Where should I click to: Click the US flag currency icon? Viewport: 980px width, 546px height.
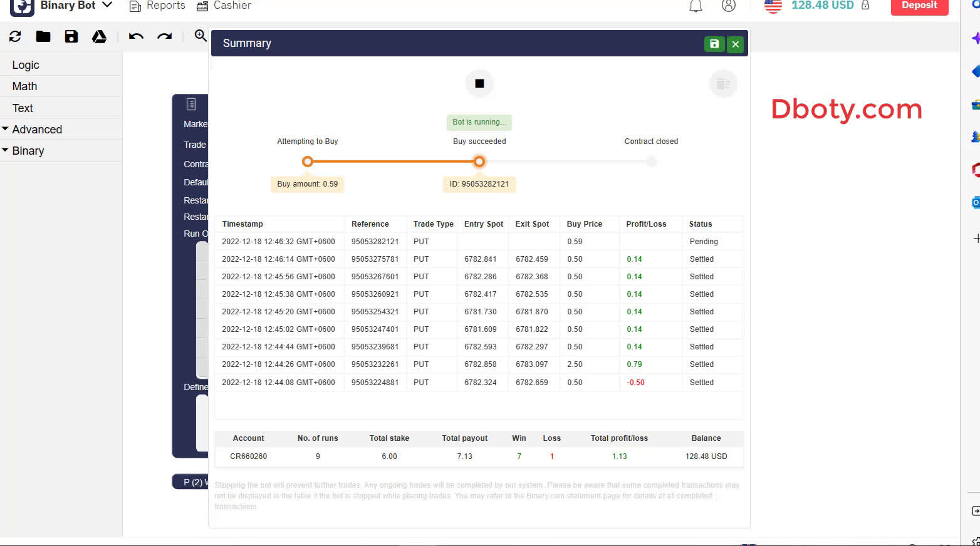click(773, 6)
